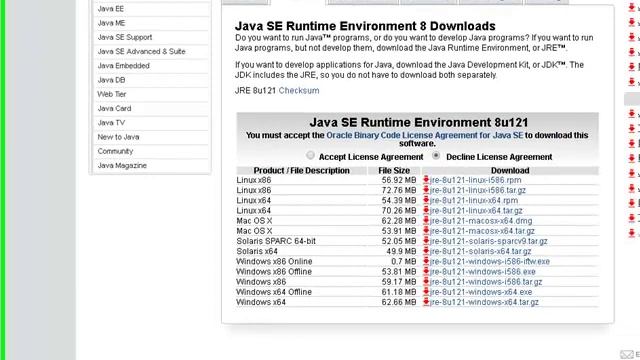Image resolution: width=640 pixels, height=360 pixels.
Task: Open the Checksum link for JRE 8u121
Action: coord(299,91)
